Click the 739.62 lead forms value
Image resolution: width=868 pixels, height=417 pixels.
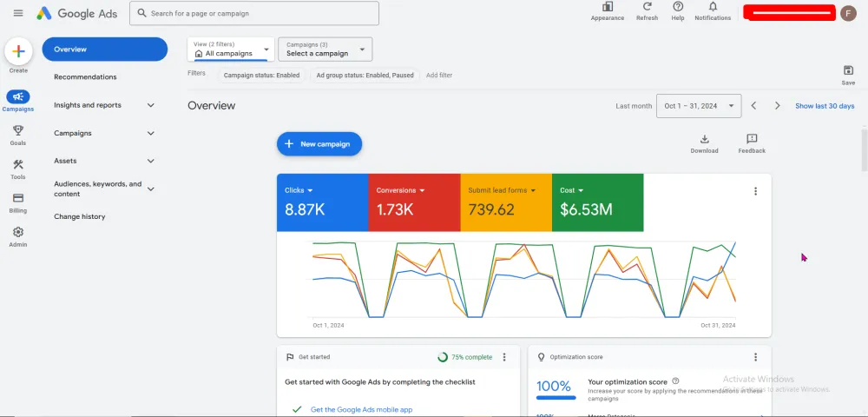click(x=491, y=210)
